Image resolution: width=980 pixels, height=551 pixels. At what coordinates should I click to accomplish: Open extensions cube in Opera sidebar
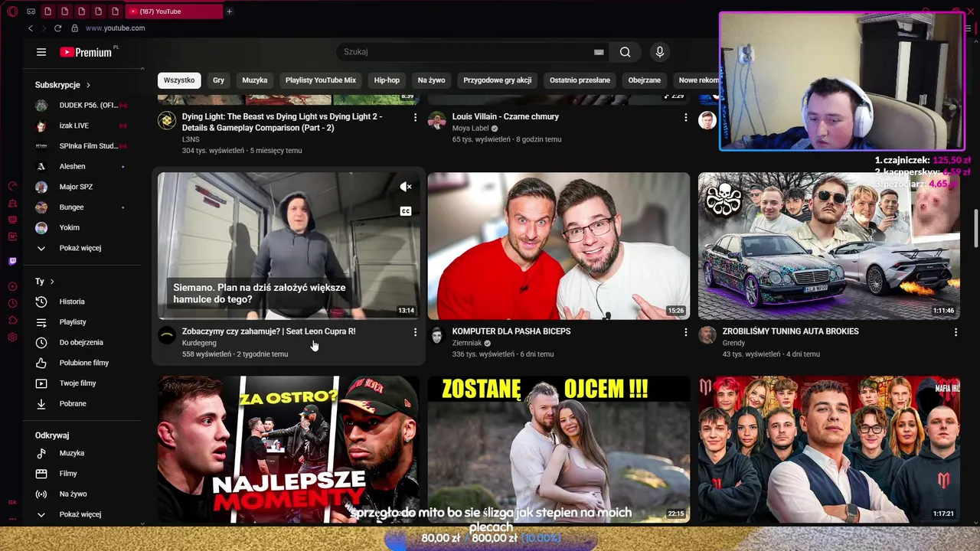pyautogui.click(x=12, y=321)
